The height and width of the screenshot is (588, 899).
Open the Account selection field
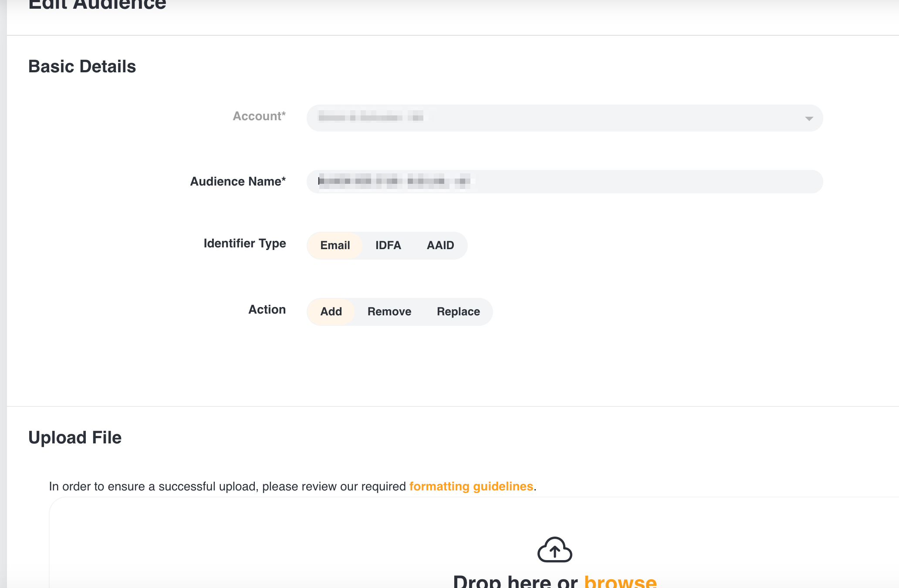(x=564, y=118)
